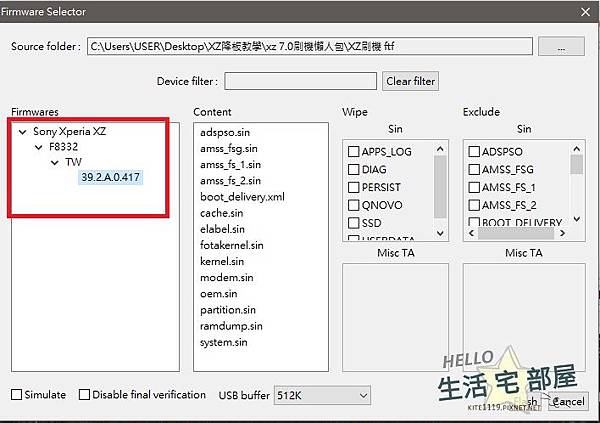Select amss_fs_1.sin in Content list

pos(230,165)
